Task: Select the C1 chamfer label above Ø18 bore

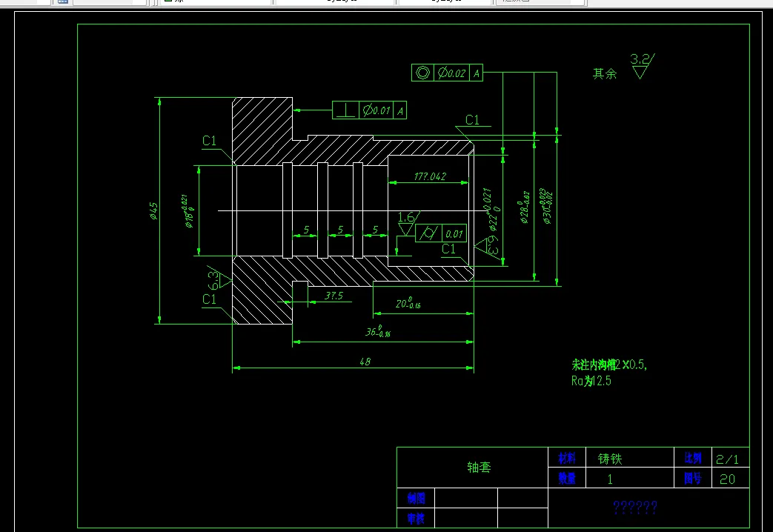Action: [210, 141]
